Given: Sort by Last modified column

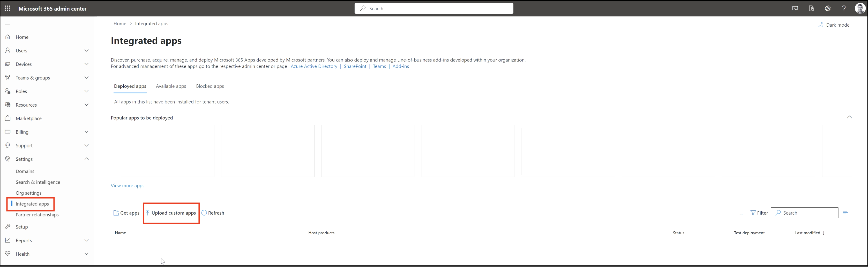Looking at the screenshot, I should [810, 233].
